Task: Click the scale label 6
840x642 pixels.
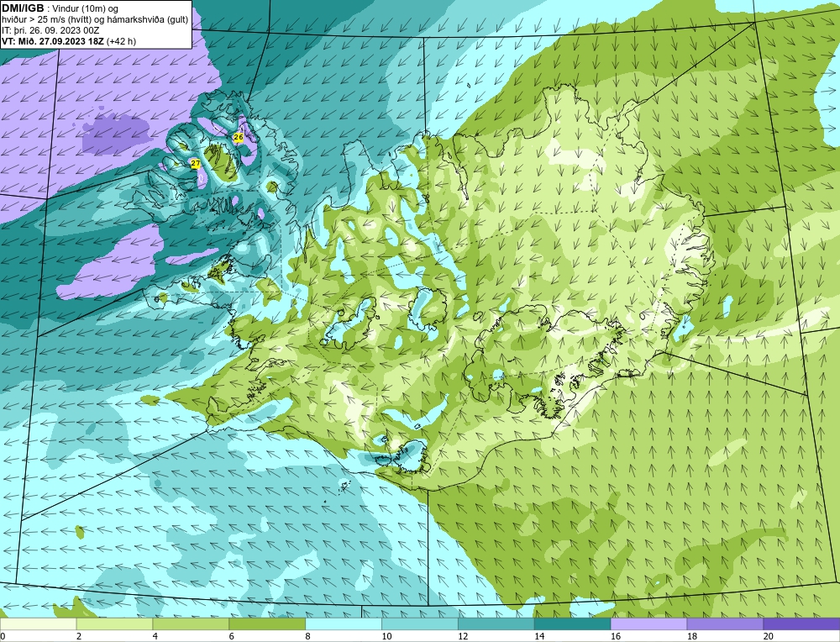Action: click(x=232, y=636)
